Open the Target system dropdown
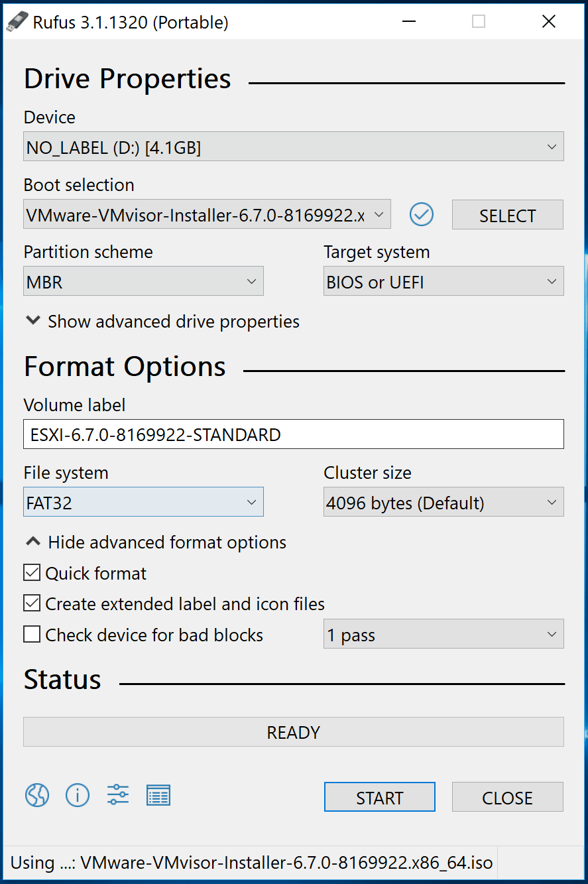This screenshot has width=588, height=884. 443,282
